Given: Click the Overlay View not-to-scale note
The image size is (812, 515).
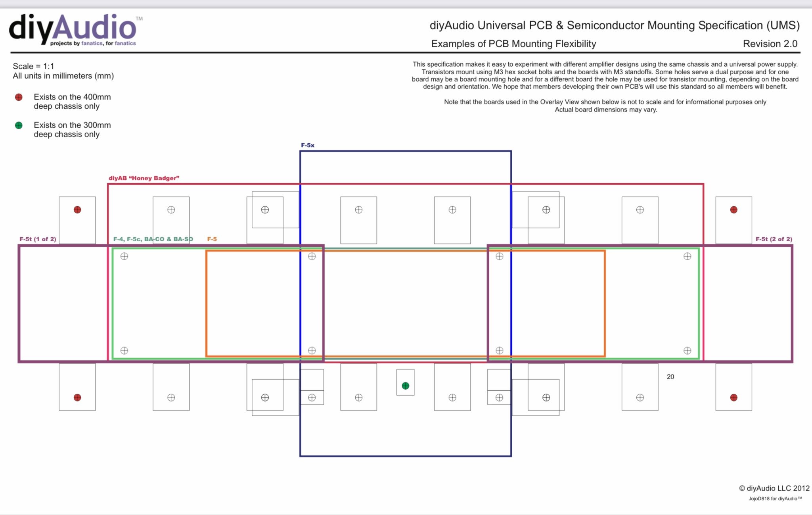Looking at the screenshot, I should point(605,106).
